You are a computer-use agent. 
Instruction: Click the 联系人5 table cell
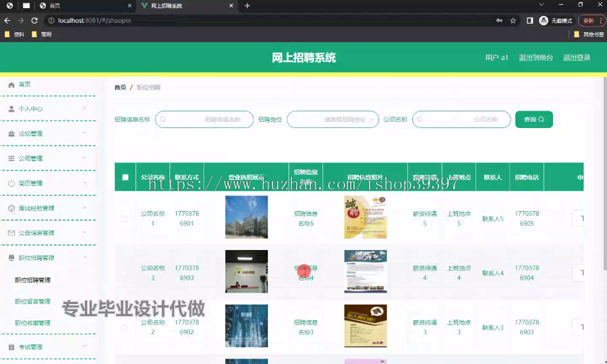(x=493, y=219)
